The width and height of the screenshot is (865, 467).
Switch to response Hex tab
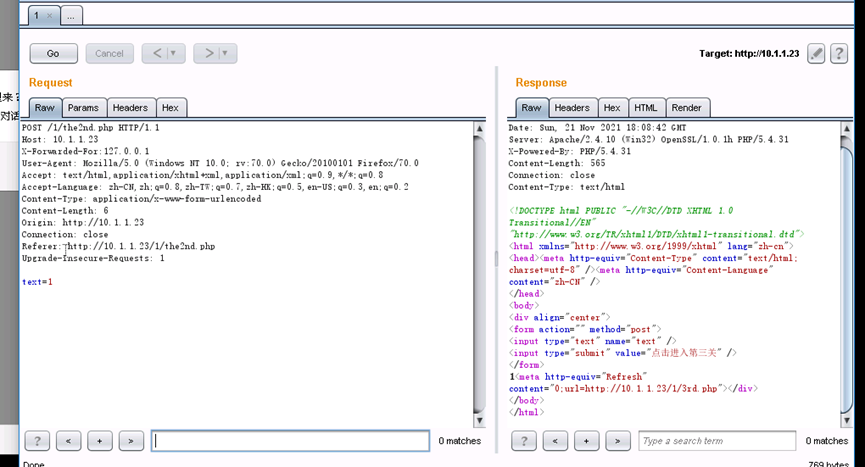(x=612, y=108)
